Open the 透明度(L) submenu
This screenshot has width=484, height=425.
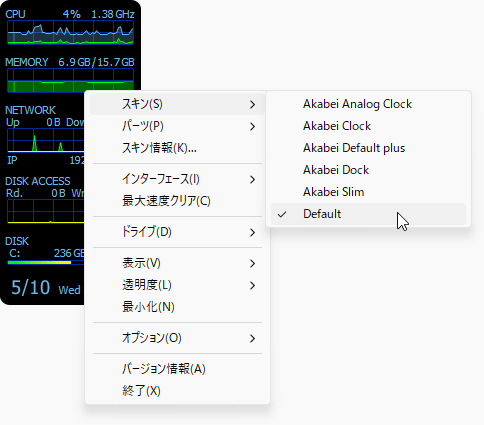pyautogui.click(x=177, y=285)
